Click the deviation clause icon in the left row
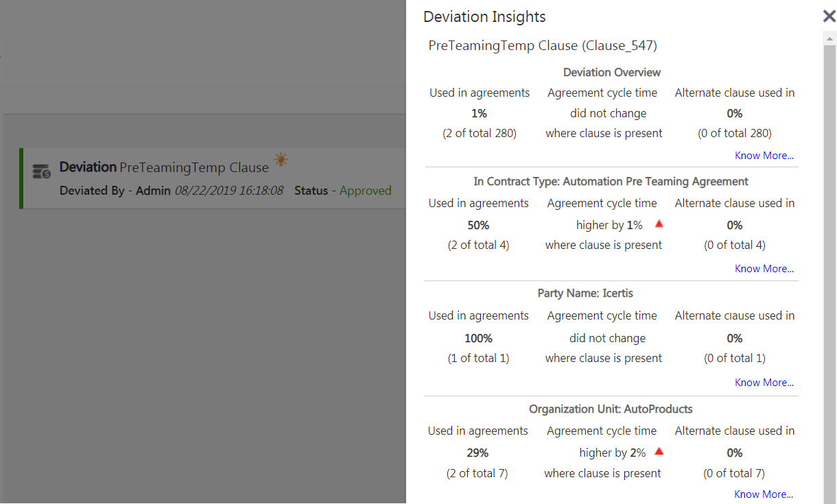Viewport: 837px width, 504px height. tap(42, 171)
